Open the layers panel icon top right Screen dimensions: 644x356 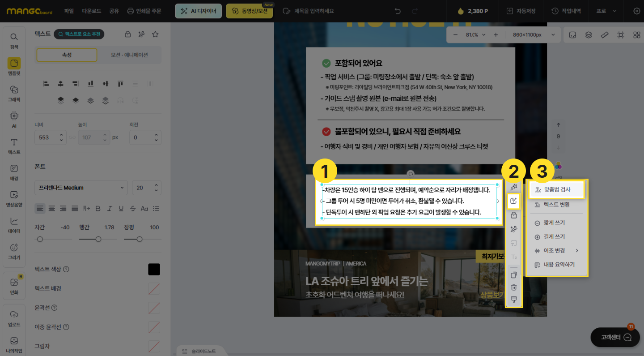click(589, 34)
